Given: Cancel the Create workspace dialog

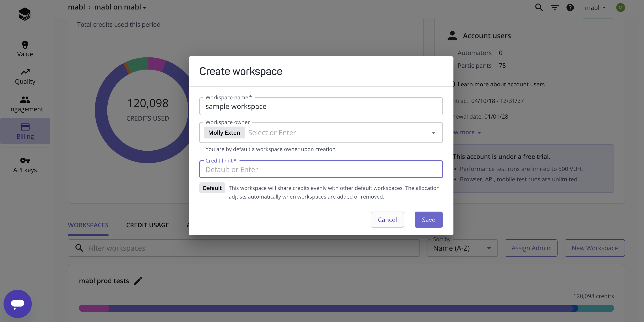Looking at the screenshot, I should click(x=387, y=220).
